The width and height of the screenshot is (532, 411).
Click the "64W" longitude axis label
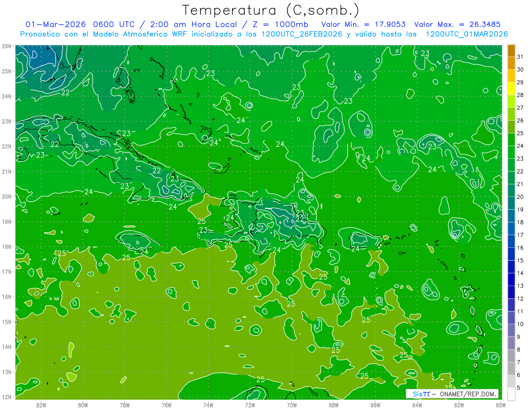pyautogui.click(x=417, y=405)
